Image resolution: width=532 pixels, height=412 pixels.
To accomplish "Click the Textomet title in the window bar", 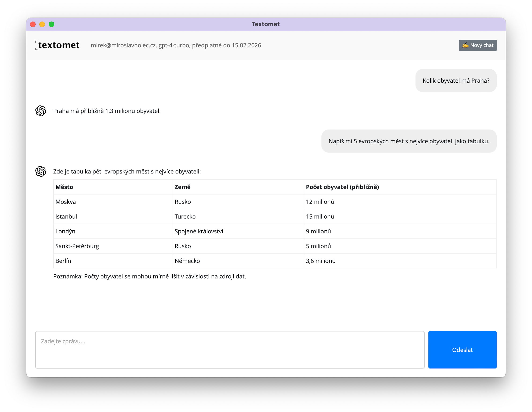I will [x=266, y=24].
